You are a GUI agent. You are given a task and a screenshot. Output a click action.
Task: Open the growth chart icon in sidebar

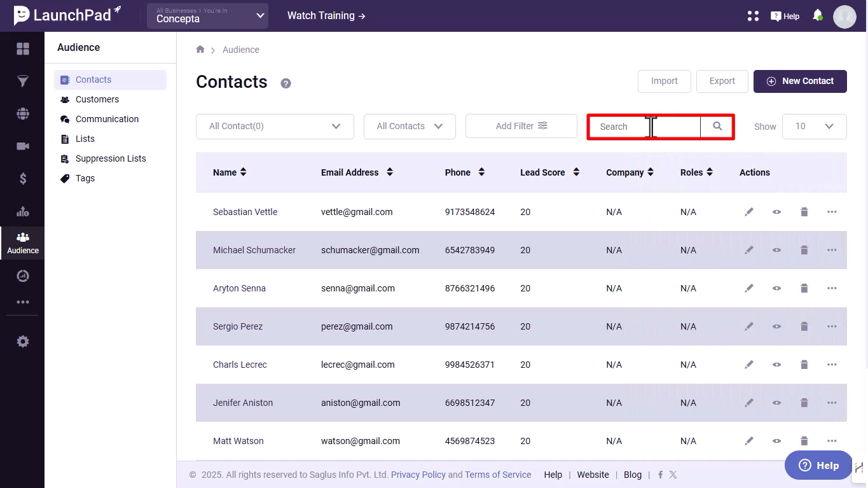click(23, 211)
